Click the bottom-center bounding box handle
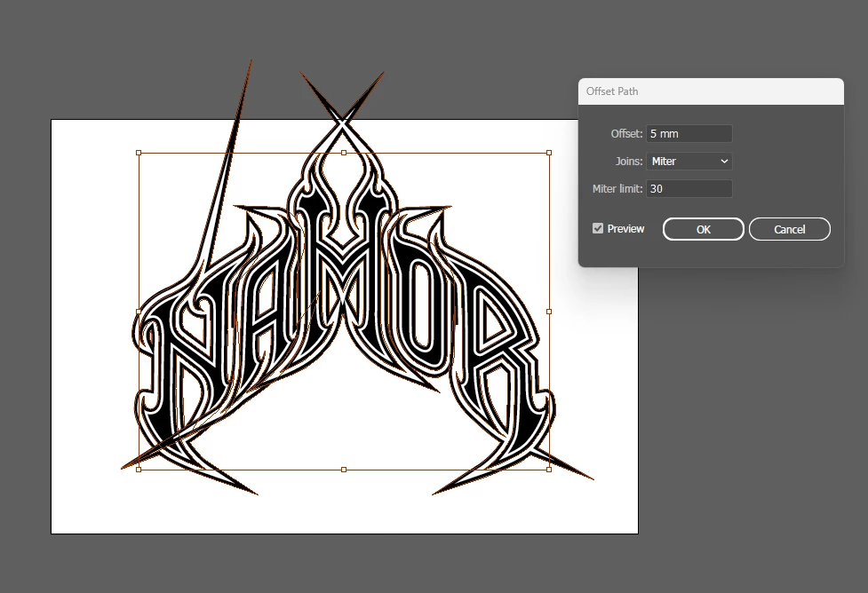 click(x=344, y=470)
